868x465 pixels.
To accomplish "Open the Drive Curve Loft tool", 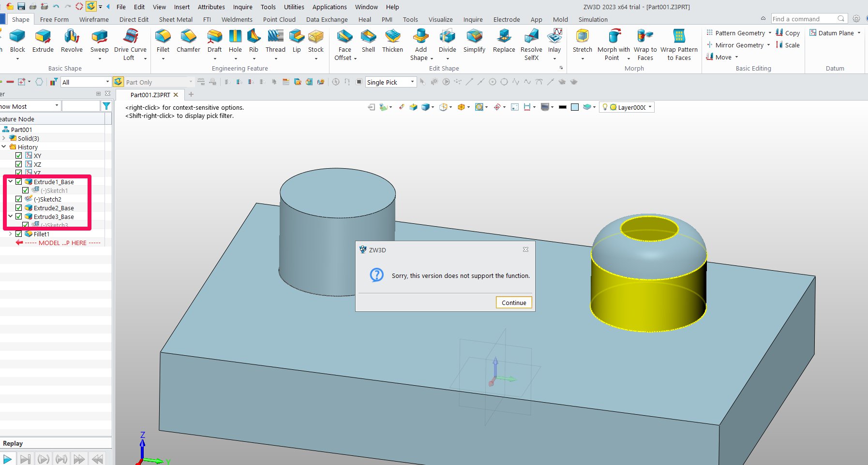I will [x=130, y=44].
